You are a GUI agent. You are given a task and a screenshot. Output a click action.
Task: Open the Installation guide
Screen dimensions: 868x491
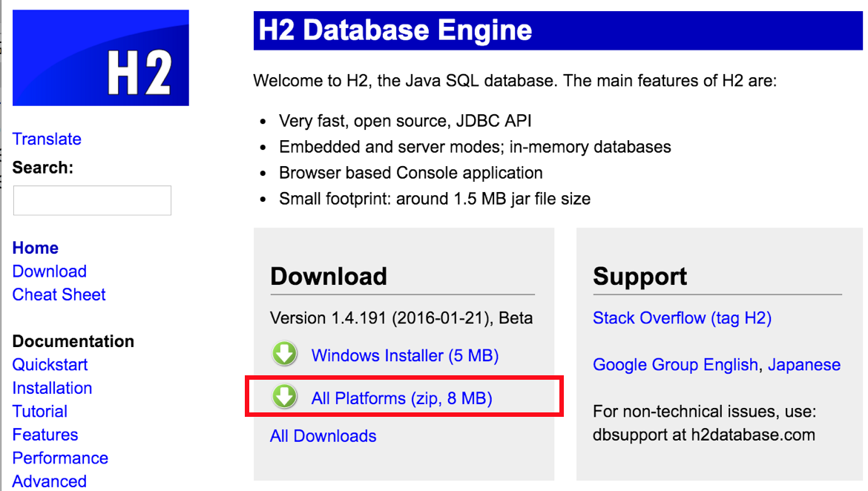(x=52, y=388)
